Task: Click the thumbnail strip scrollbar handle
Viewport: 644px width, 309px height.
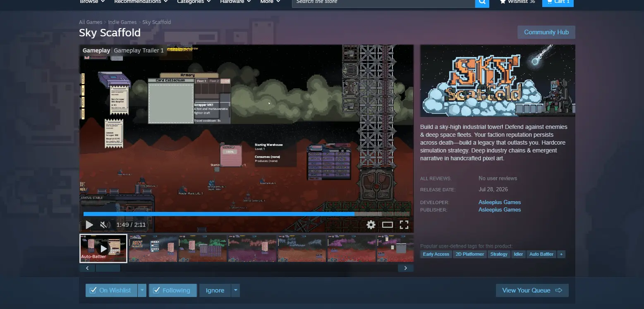Action: (x=108, y=268)
